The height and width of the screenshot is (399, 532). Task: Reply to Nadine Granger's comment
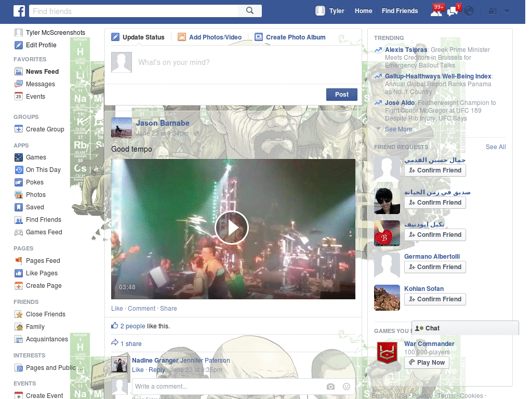[157, 370]
